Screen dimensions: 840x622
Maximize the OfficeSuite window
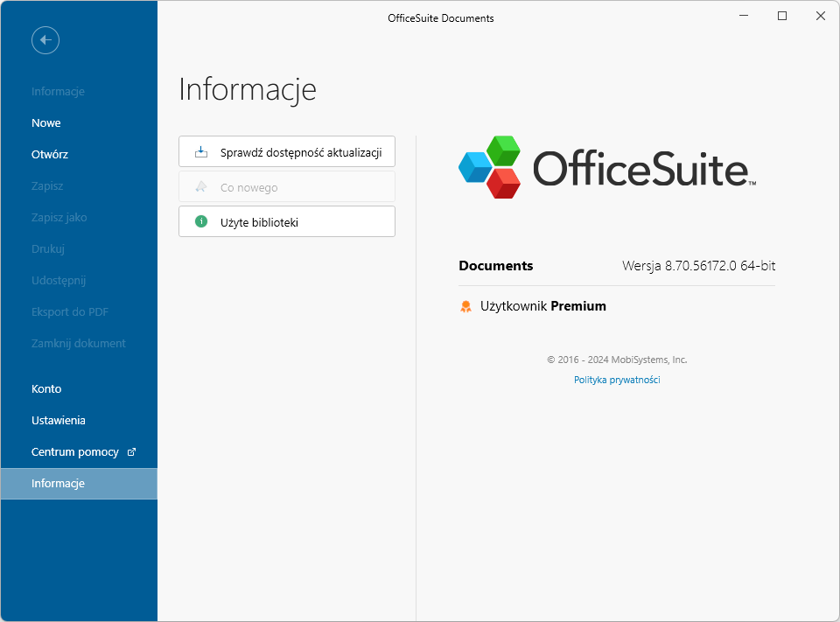[x=782, y=16]
